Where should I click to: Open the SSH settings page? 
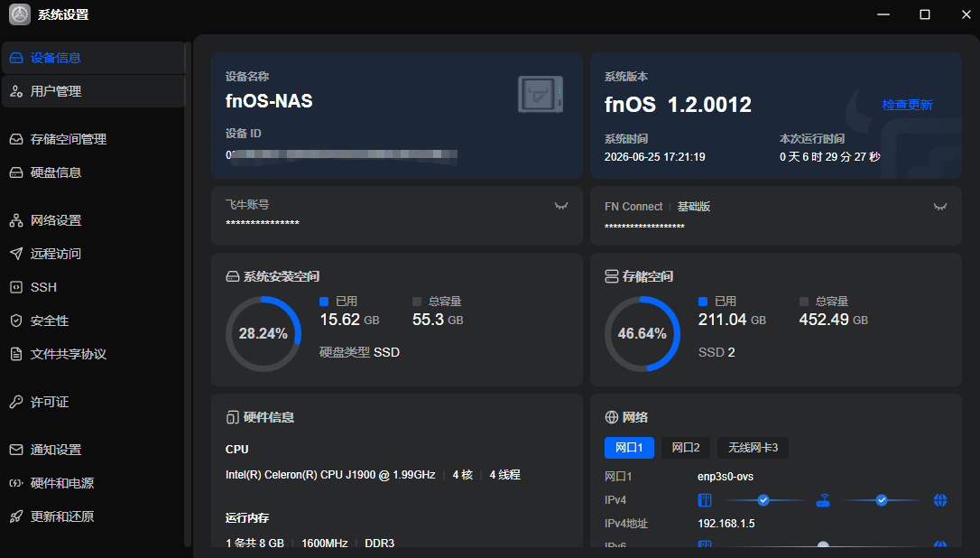tap(94, 287)
